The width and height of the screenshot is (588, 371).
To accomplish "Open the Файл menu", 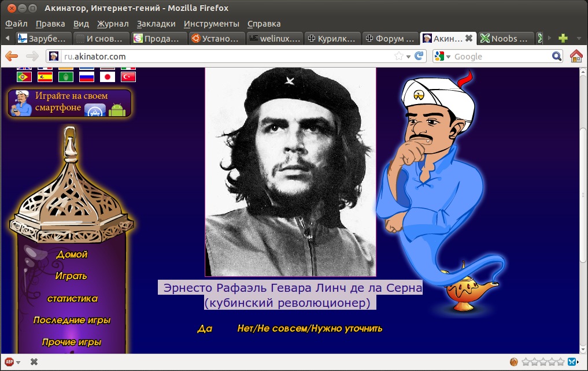I will 17,24.
